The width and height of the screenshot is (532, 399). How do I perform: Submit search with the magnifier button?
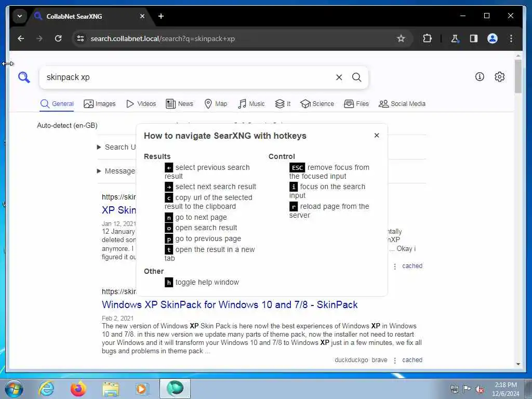point(356,77)
